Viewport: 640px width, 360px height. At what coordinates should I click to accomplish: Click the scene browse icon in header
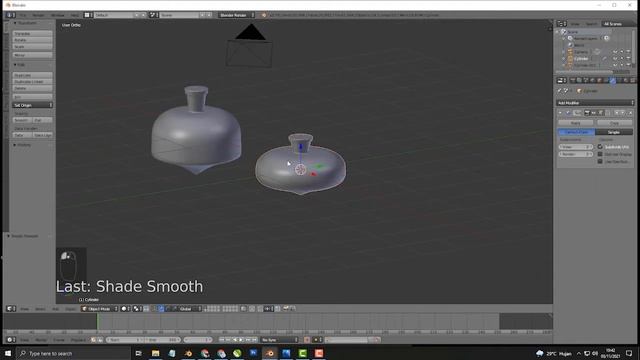(153, 15)
